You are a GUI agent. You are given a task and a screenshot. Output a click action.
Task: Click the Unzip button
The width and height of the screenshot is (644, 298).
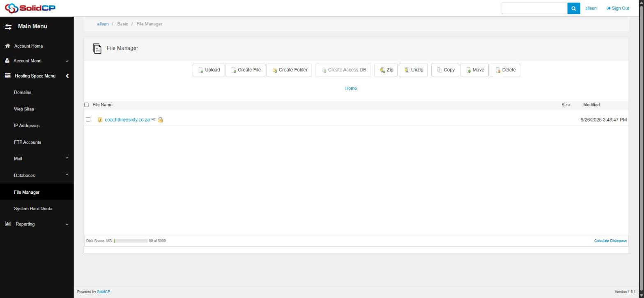pos(413,70)
